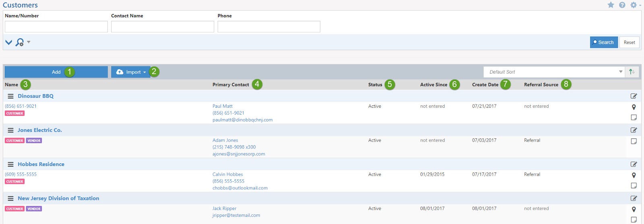Focus the Contact Name search field
Viewport: 644px width, 224px height.
[x=163, y=27]
